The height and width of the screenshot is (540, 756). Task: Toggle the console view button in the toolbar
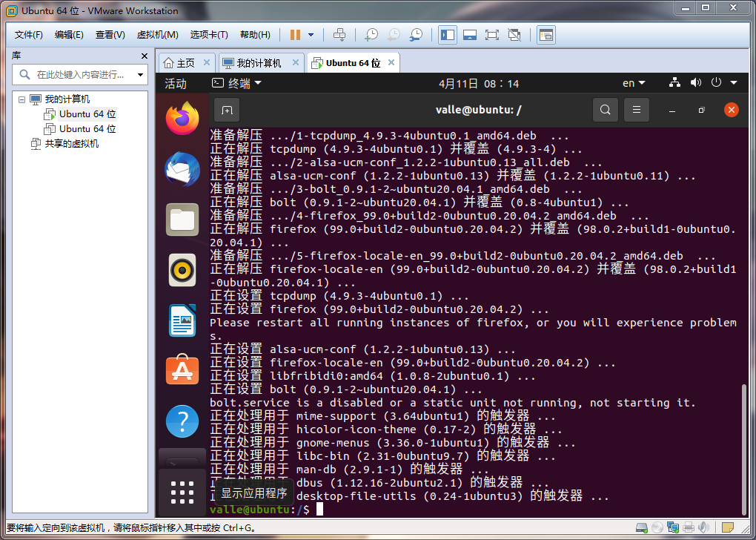coord(546,35)
